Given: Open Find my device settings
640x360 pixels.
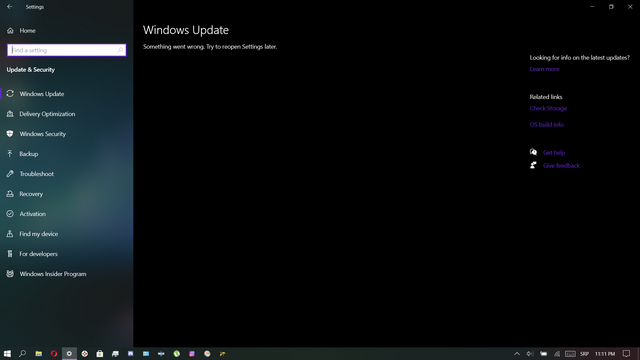Looking at the screenshot, I should 67,234.
